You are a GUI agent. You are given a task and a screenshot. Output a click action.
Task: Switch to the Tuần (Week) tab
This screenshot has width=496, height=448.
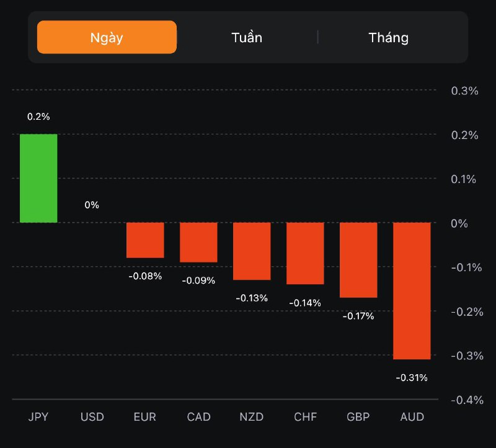coord(247,37)
